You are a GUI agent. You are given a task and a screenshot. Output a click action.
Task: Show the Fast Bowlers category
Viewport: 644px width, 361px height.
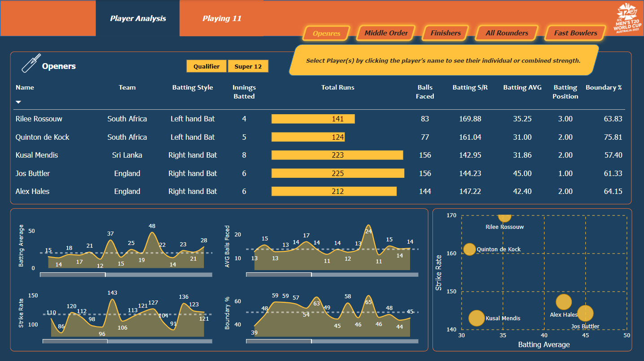(x=575, y=33)
